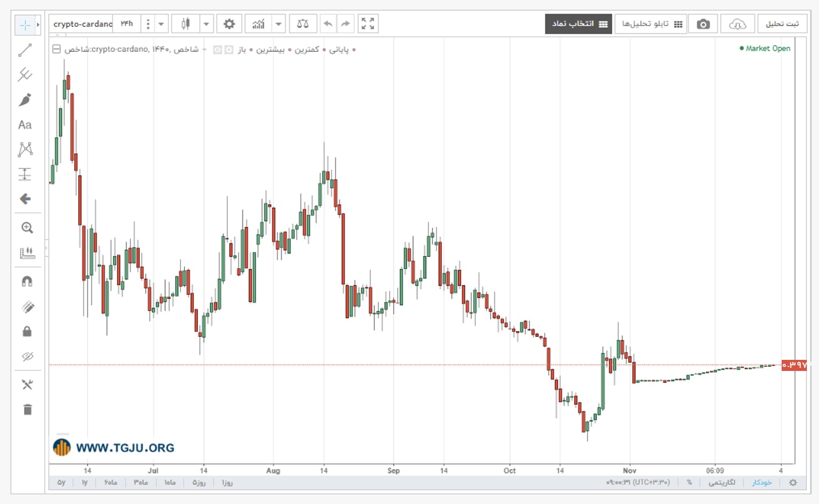Select the 5y time range
The width and height of the screenshot is (819, 504).
pyautogui.click(x=61, y=482)
